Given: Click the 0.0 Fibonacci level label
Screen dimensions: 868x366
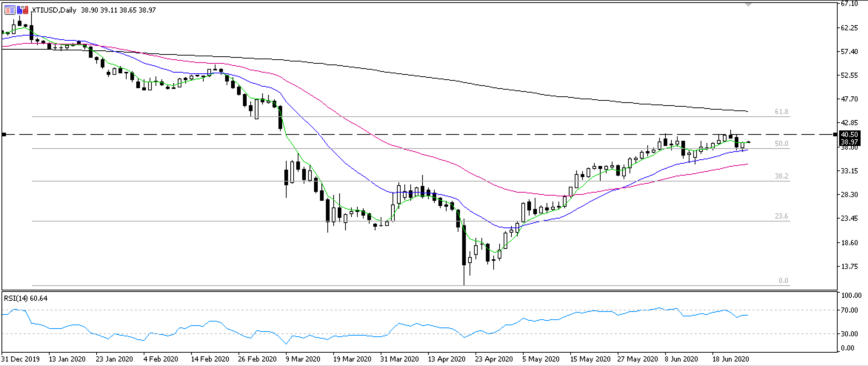Looking at the screenshot, I should coord(783,281).
